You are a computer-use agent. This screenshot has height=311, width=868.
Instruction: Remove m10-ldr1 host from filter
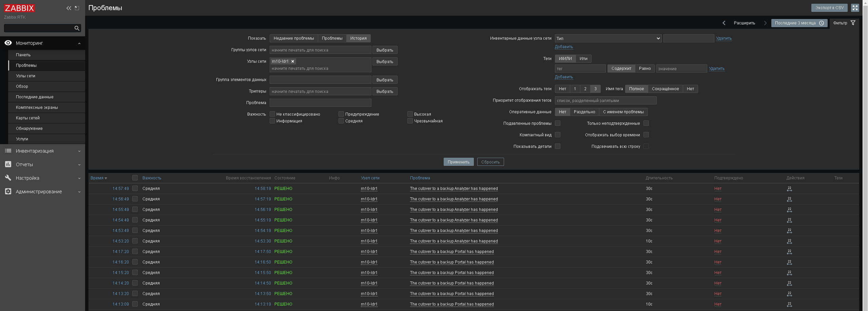tap(293, 61)
